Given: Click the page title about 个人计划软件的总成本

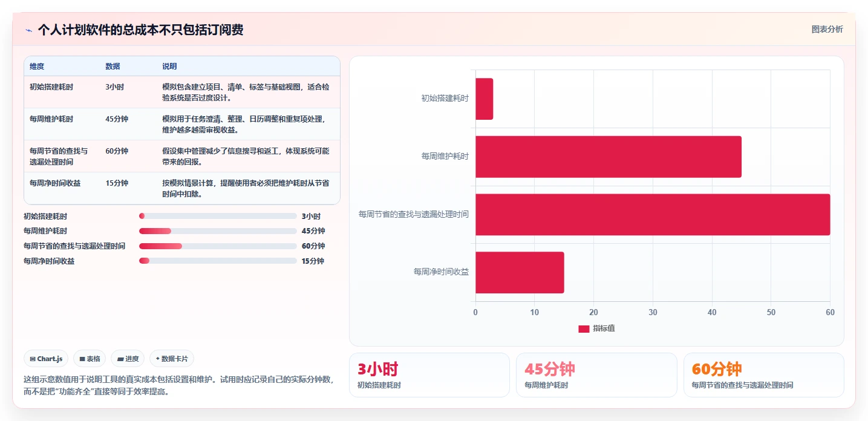Looking at the screenshot, I should tap(140, 30).
